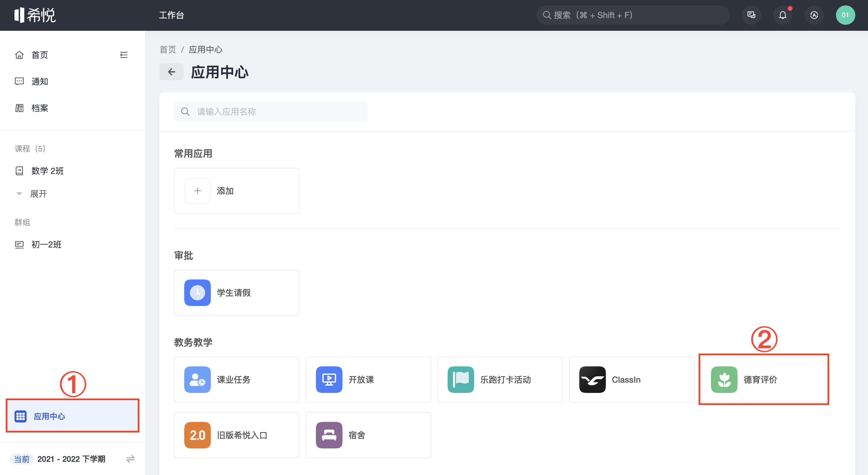Open the ClassIn app
This screenshot has width=868, height=475.
(x=632, y=380)
